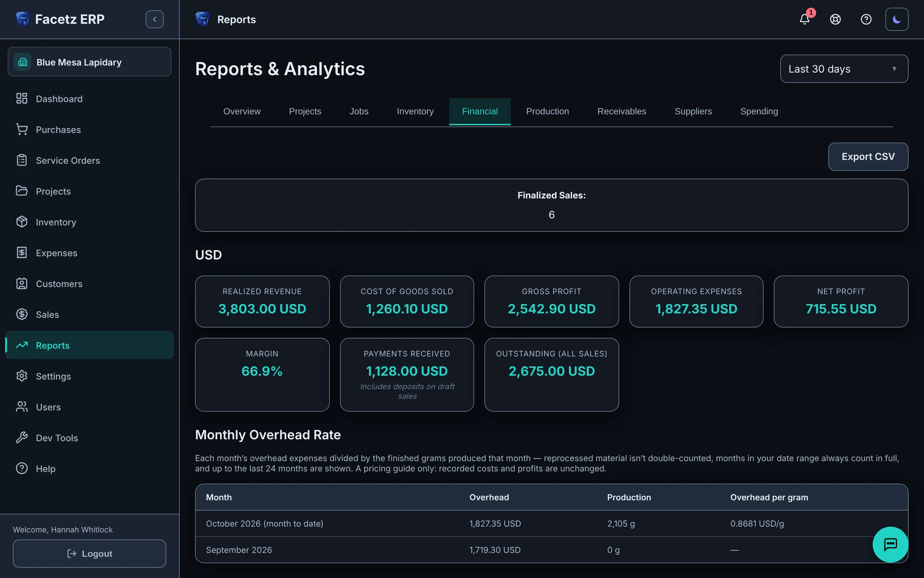The height and width of the screenshot is (578, 924).
Task: Switch to the Projects report tab
Action: tap(305, 111)
